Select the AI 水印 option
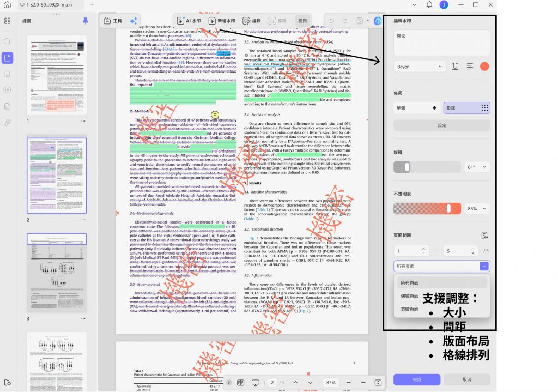 (189, 21)
